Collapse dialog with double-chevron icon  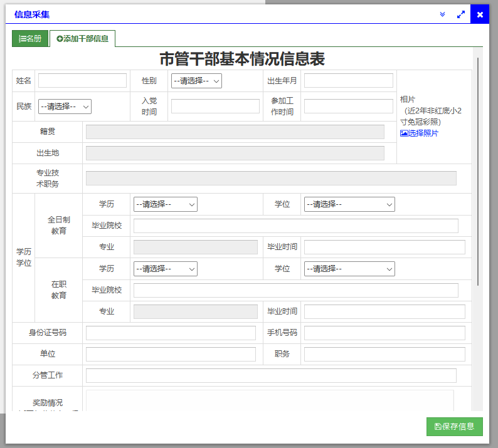(442, 14)
